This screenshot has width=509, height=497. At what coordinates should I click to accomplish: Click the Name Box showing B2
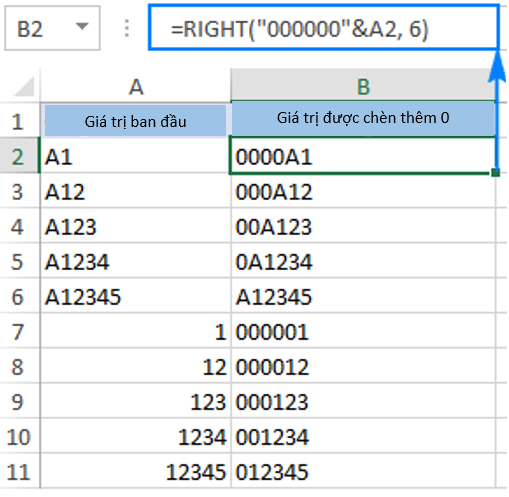(x=52, y=28)
